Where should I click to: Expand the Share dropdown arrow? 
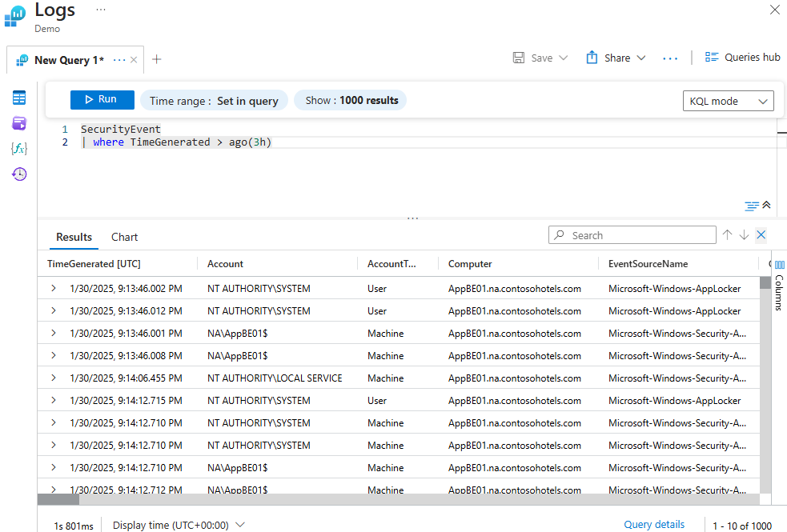coord(641,58)
